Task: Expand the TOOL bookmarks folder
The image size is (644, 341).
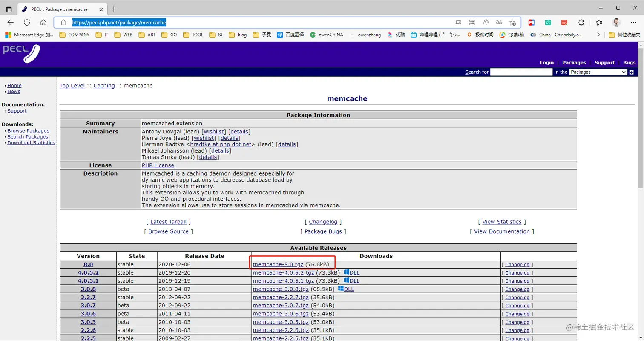Action: 193,35
